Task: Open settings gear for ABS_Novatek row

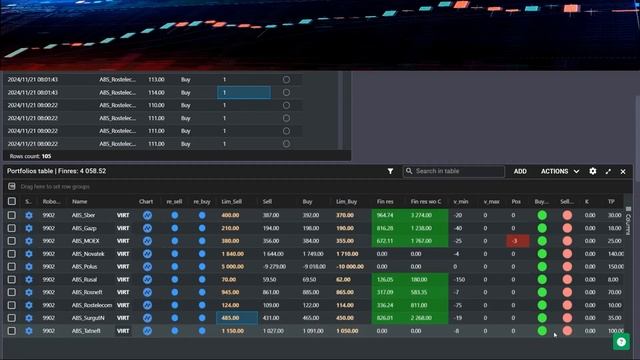Action: (29, 254)
